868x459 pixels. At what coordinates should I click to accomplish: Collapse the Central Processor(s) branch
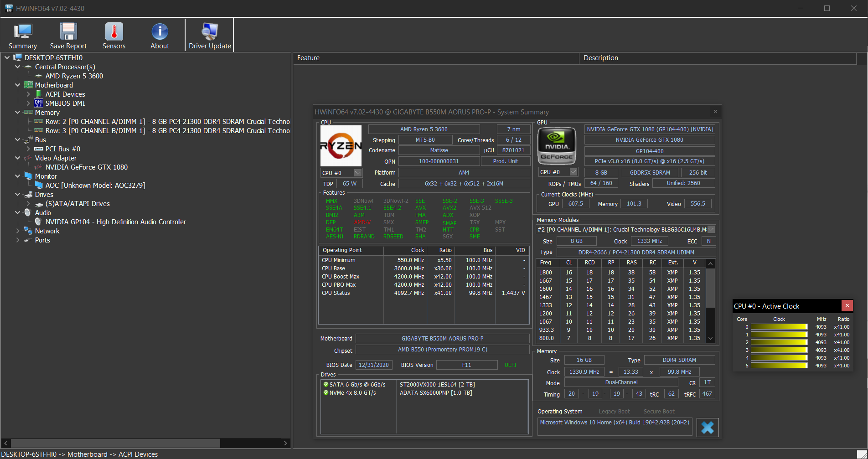[x=17, y=67]
